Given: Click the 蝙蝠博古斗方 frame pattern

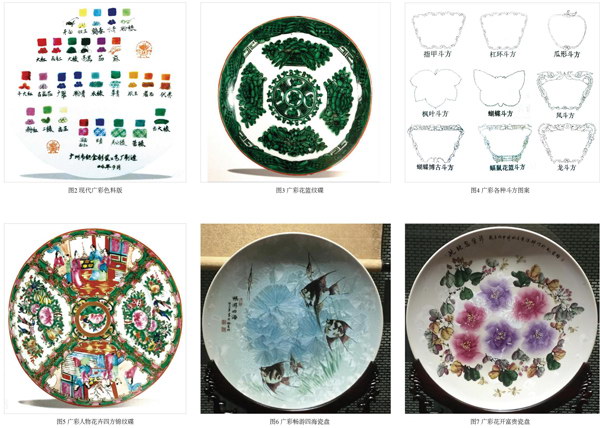Looking at the screenshot, I should 435,143.
